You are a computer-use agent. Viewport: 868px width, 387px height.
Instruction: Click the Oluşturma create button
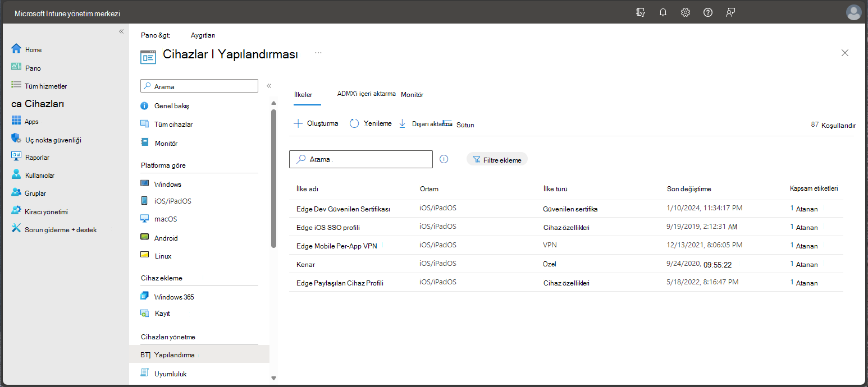pos(316,124)
